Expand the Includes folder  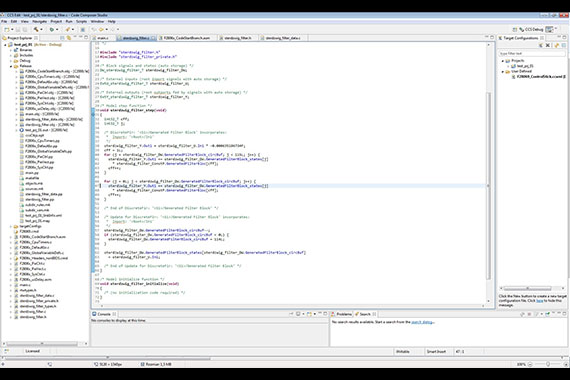click(x=11, y=55)
